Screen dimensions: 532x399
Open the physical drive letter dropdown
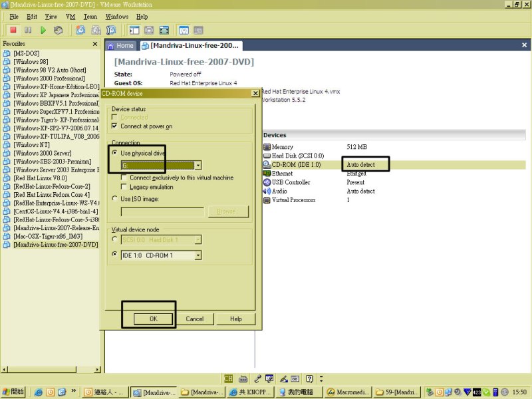198,166
